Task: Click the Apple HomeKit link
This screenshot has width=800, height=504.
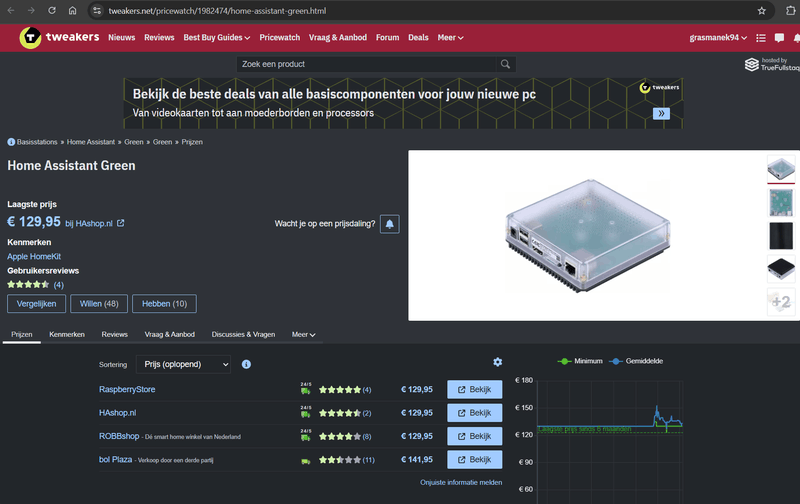Action: click(x=34, y=257)
